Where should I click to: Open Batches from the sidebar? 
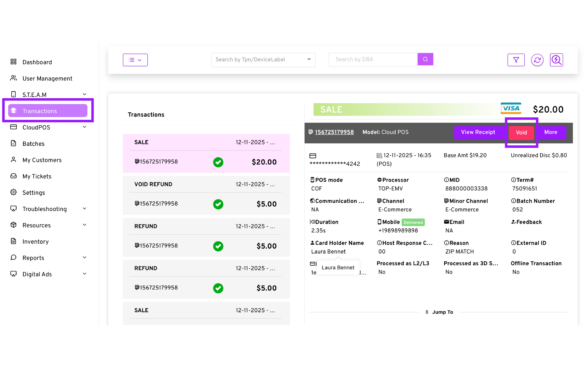pyautogui.click(x=34, y=144)
